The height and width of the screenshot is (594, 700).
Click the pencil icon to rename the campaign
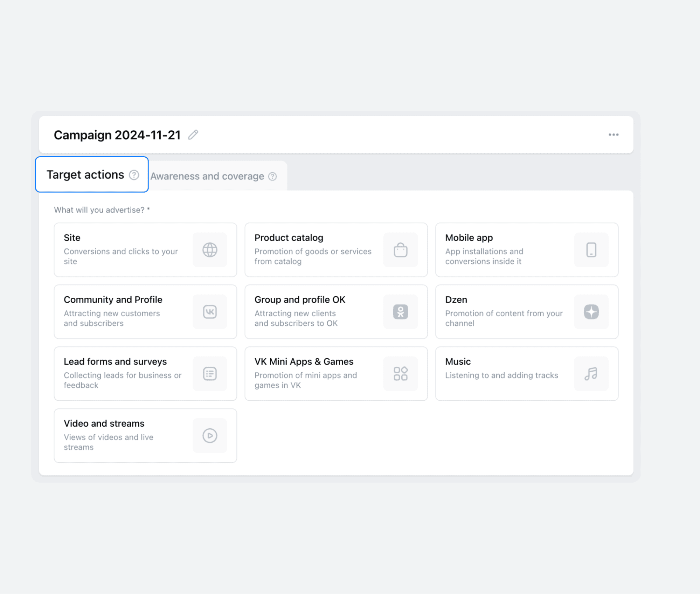click(193, 135)
